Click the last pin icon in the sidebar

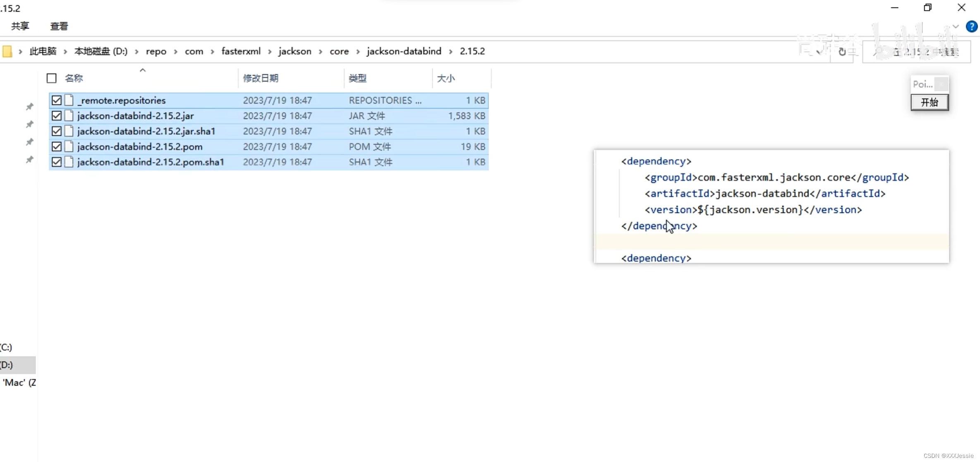(29, 160)
